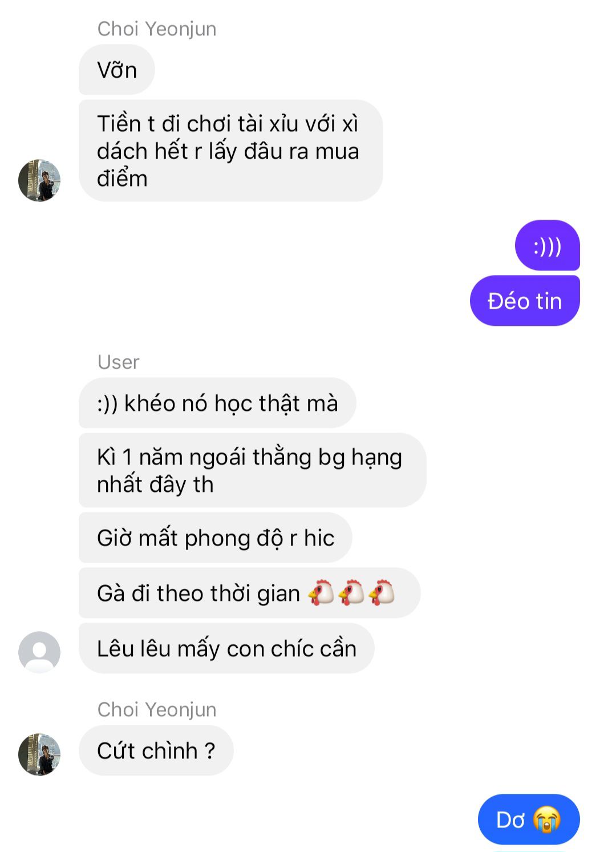Viewport: 616px width, 852px height.
Task: Open the lower 'Choi Yeonjun' sender name label
Action: 157,709
